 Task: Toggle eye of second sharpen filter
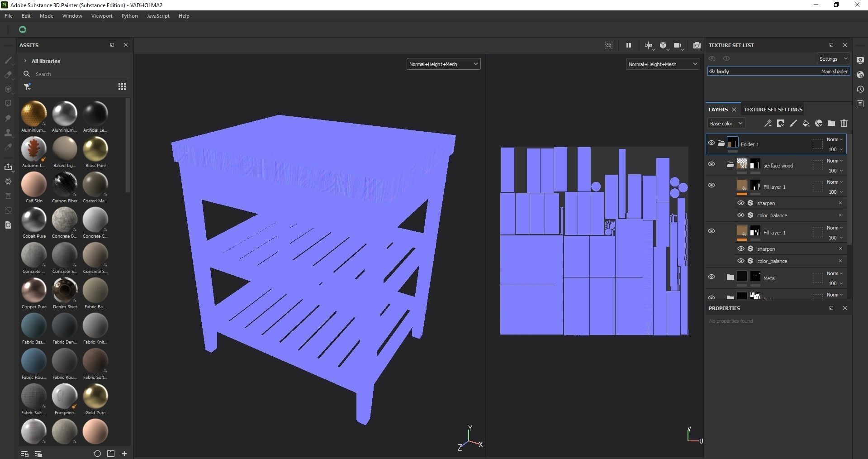741,249
